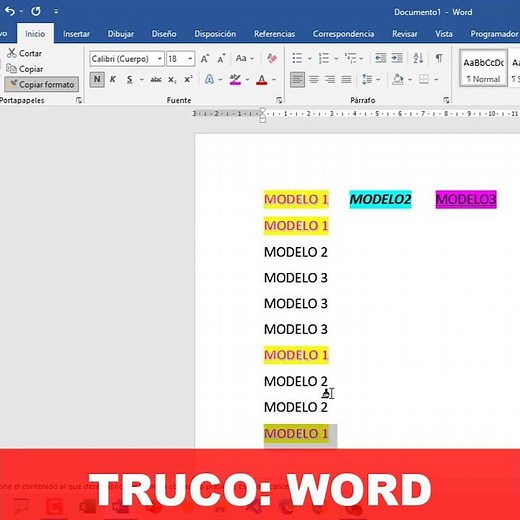Click the Redo/Repeat icon
Viewport: 520px width, 520px height.
click(36, 11)
